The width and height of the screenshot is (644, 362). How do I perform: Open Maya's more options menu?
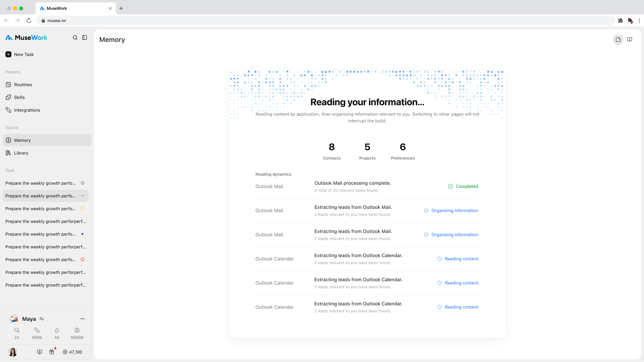[83, 319]
